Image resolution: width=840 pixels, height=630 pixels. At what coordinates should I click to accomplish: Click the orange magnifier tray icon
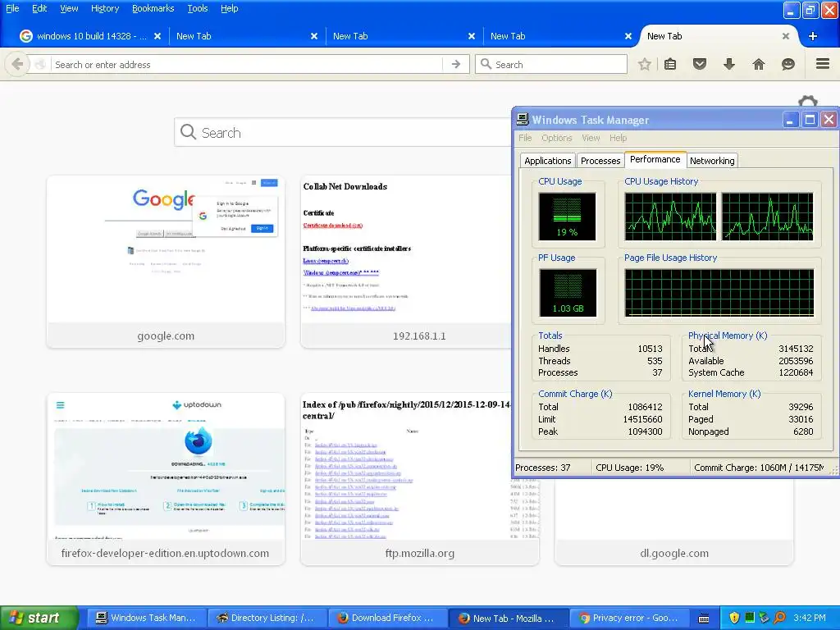pyautogui.click(x=779, y=618)
